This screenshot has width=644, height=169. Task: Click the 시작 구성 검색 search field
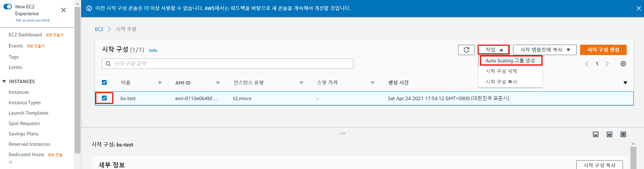pos(228,64)
